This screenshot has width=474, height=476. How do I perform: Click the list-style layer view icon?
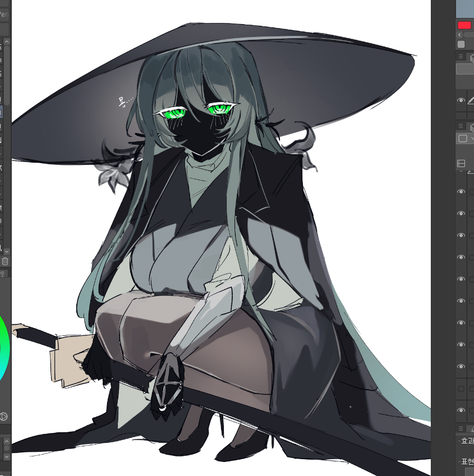tap(461, 164)
